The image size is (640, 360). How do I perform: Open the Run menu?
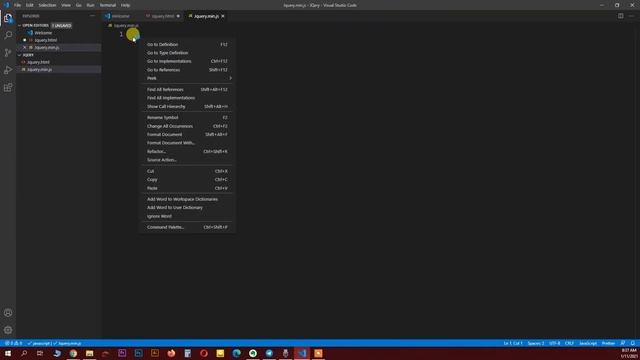[90, 5]
